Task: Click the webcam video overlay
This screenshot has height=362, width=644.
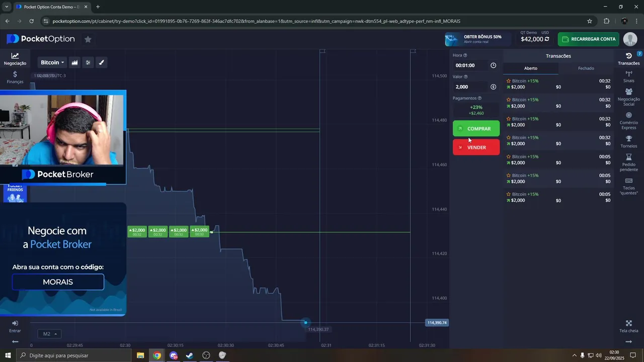Action: pyautogui.click(x=63, y=130)
